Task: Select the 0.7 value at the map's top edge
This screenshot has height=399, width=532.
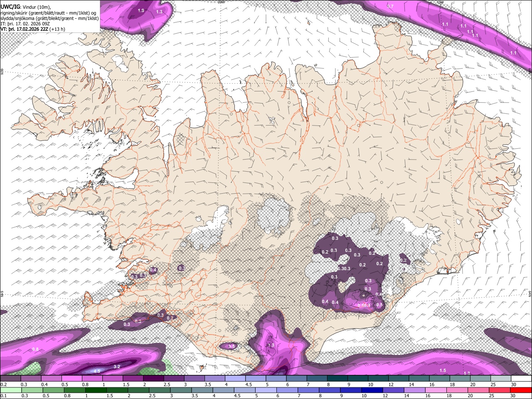Action: tap(390, 6)
